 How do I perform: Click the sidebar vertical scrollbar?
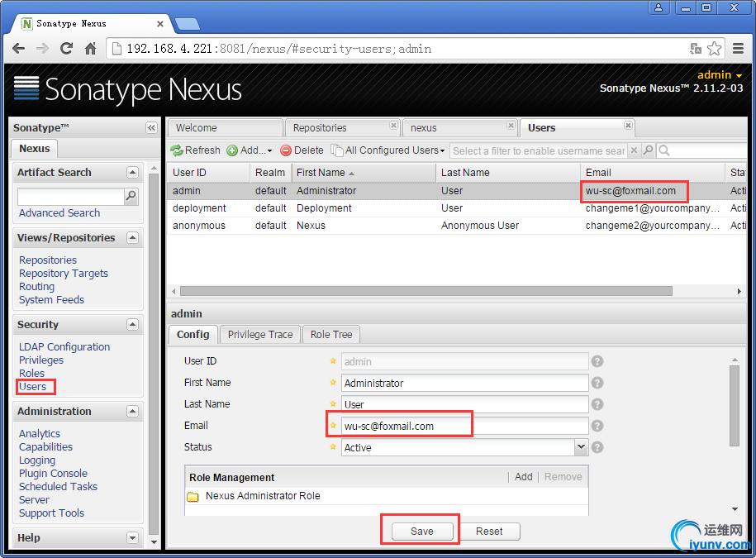pyautogui.click(x=154, y=354)
